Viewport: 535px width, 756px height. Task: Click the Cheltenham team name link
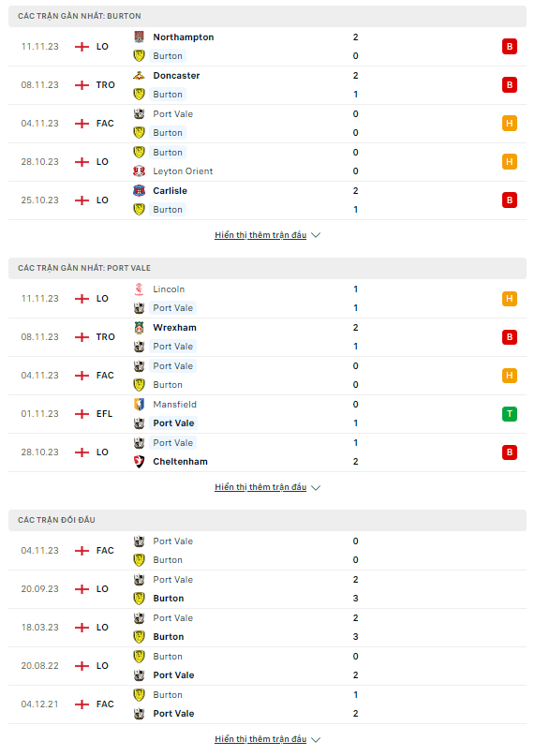[x=180, y=462]
